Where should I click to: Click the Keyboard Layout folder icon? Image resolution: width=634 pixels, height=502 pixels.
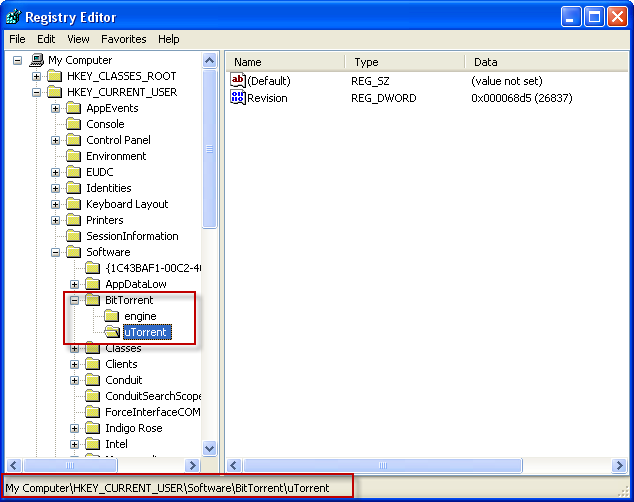[x=74, y=204]
